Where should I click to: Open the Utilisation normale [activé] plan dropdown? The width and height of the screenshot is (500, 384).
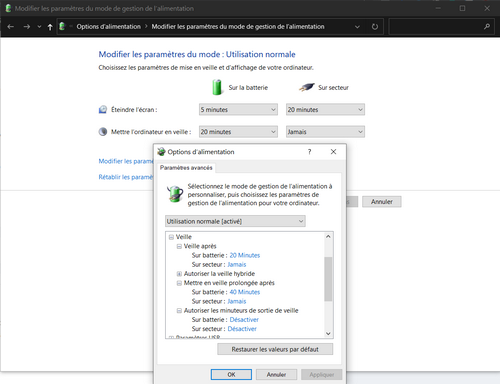point(235,221)
